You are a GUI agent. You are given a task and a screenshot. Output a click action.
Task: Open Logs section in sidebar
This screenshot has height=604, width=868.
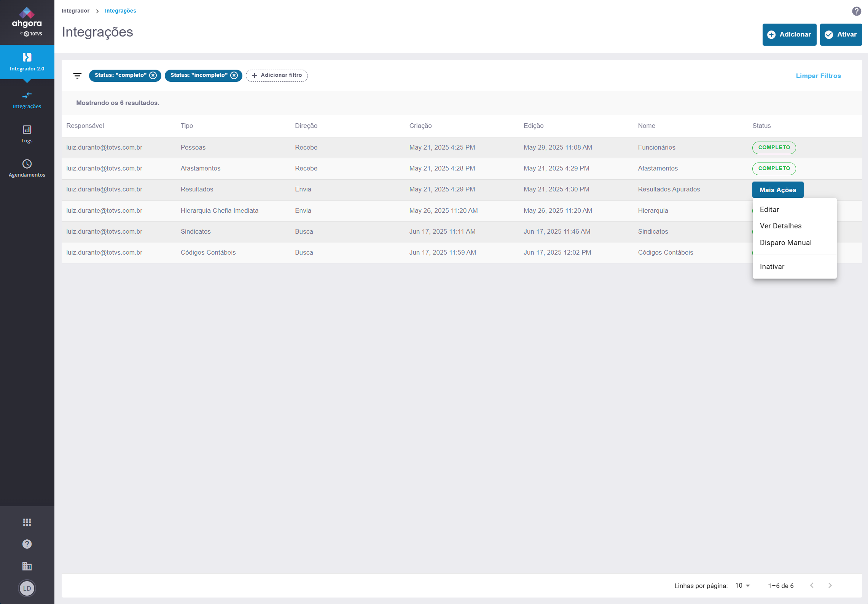pyautogui.click(x=27, y=134)
